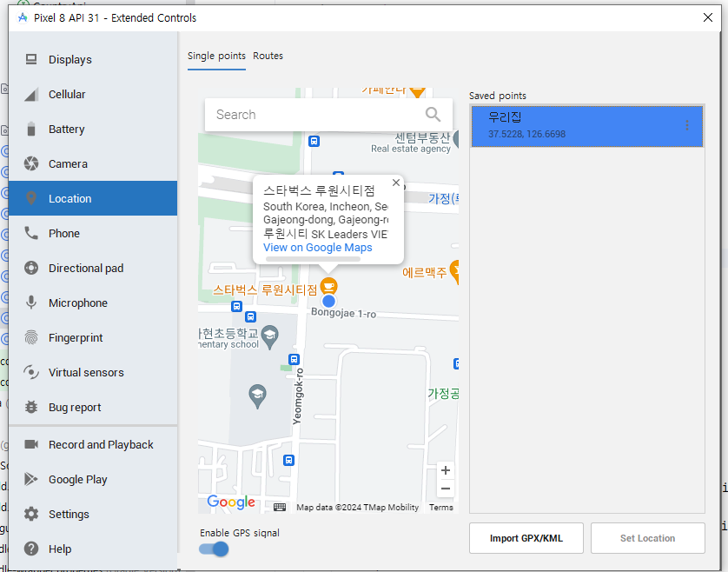Click the popup horizontal scrollbar

point(313,259)
